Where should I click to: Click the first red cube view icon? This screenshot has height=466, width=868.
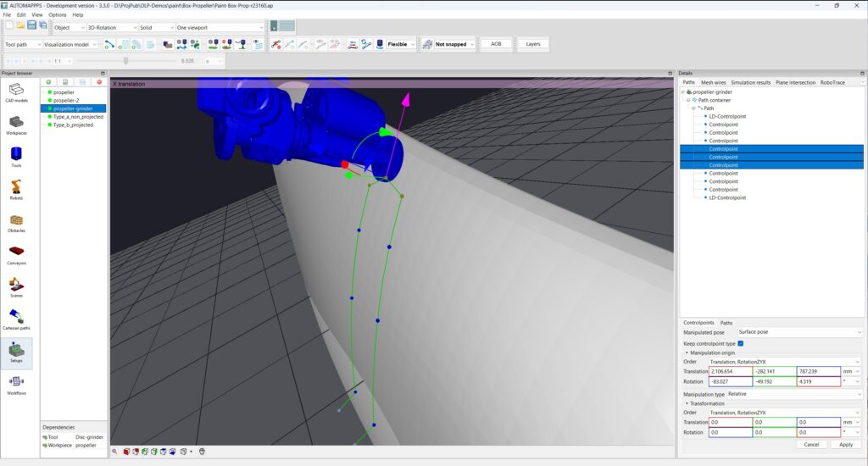point(126,452)
